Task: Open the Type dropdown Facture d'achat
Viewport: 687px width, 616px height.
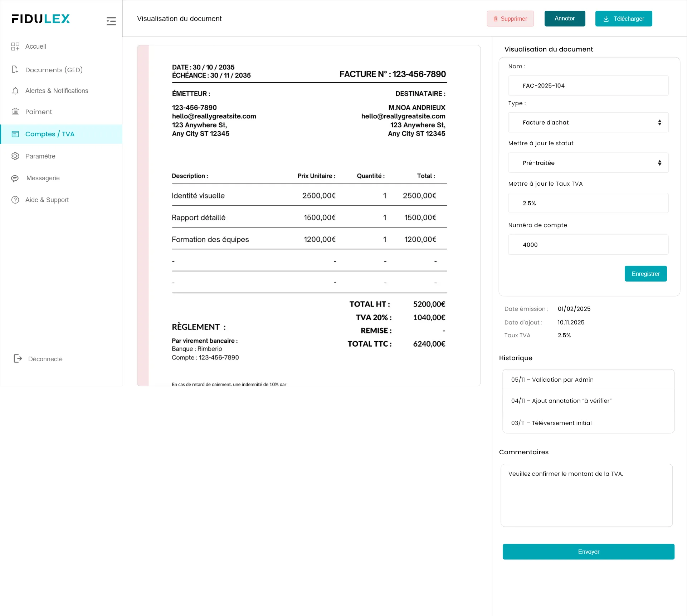Action: point(588,123)
